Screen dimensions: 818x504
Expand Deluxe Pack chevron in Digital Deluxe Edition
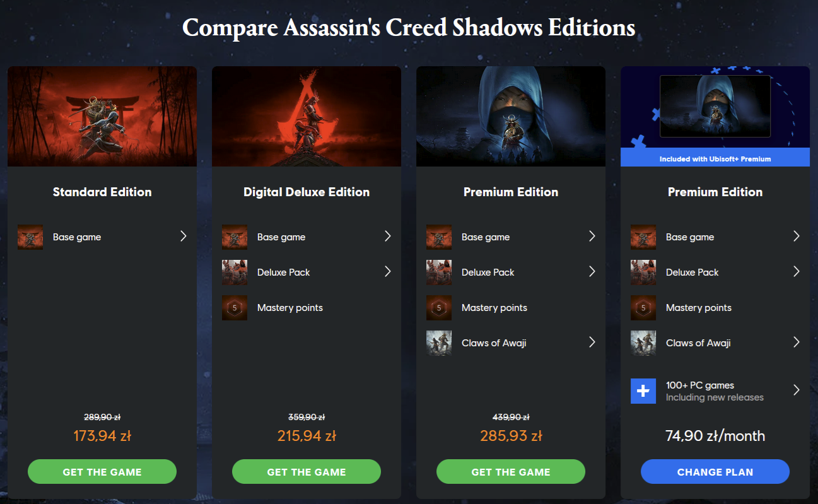click(x=388, y=271)
